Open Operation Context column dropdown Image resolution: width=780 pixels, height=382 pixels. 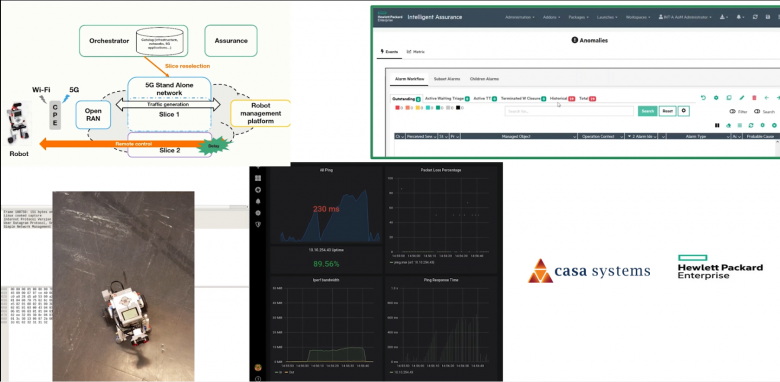click(621, 136)
